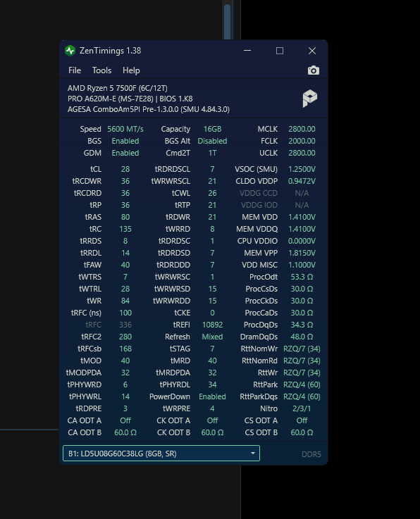Click the tREFI value 10892
Screen dimensions: 420x519
tap(212, 325)
